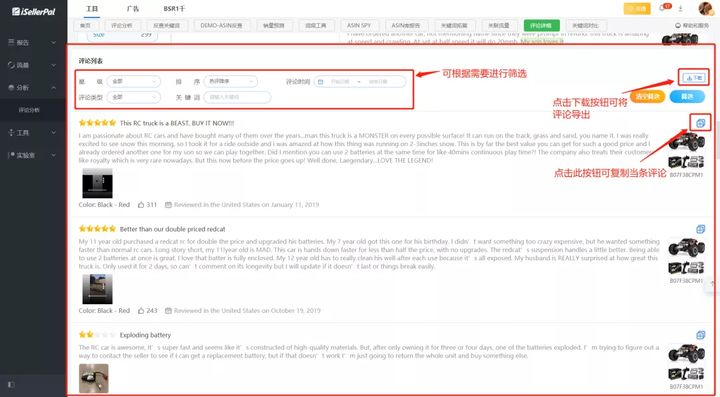The width and height of the screenshot is (720, 397).
Task: Open the DEMO-ASIN tab
Action: click(221, 25)
